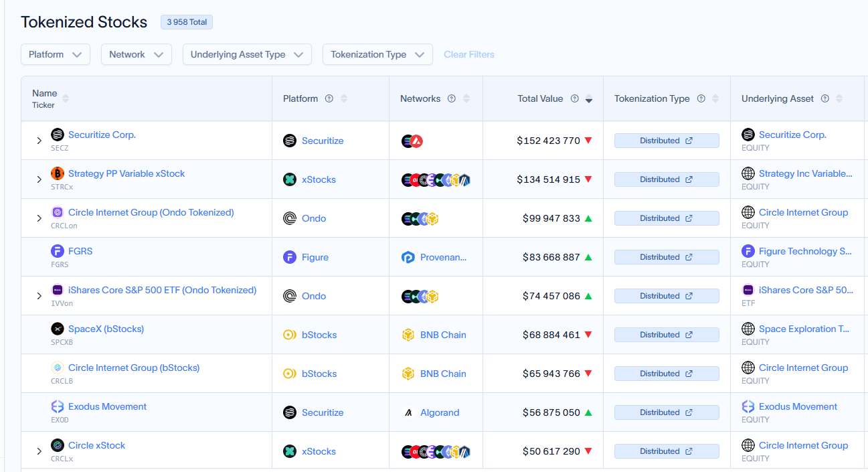
Task: Click the Strategy PP Variable xStock bitcoin-style logo
Action: click(58, 173)
